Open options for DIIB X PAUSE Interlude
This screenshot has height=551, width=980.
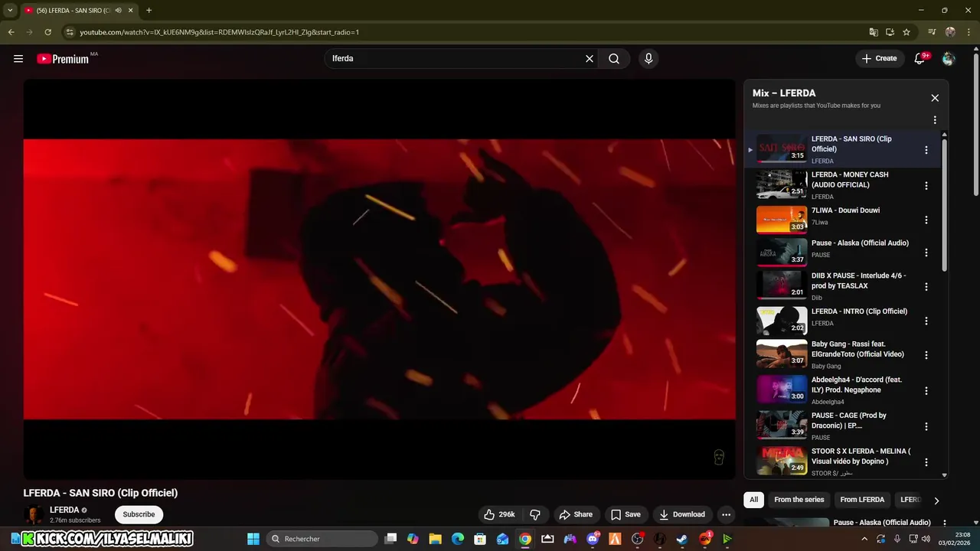coord(926,287)
